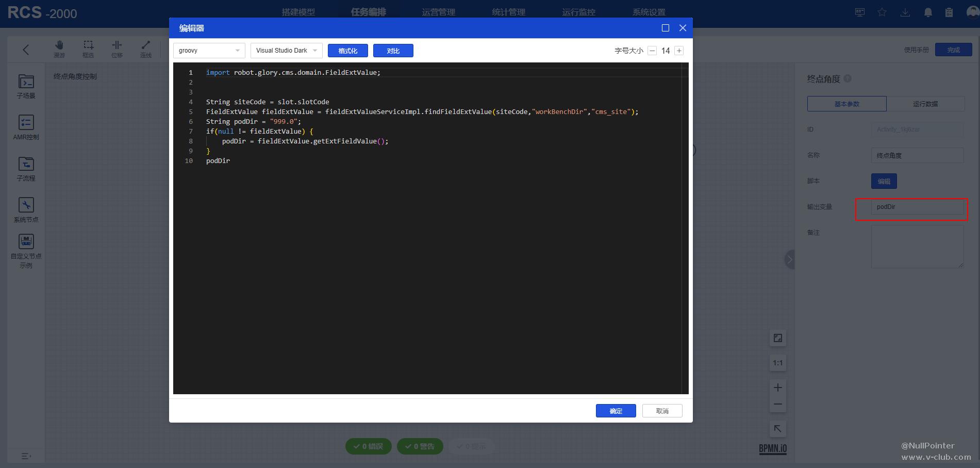This screenshot has width=980, height=468.
Task: Open the groovy language dropdown
Action: point(209,51)
